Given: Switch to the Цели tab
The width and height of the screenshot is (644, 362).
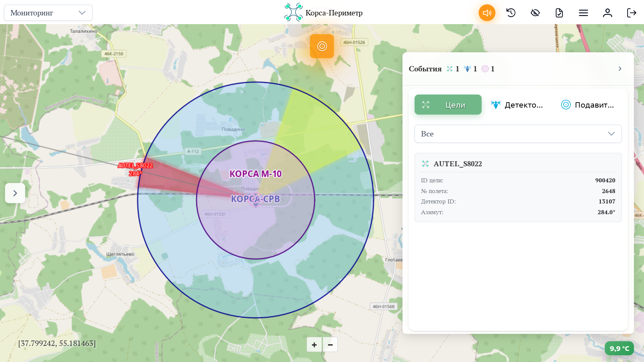Looking at the screenshot, I should coord(448,105).
